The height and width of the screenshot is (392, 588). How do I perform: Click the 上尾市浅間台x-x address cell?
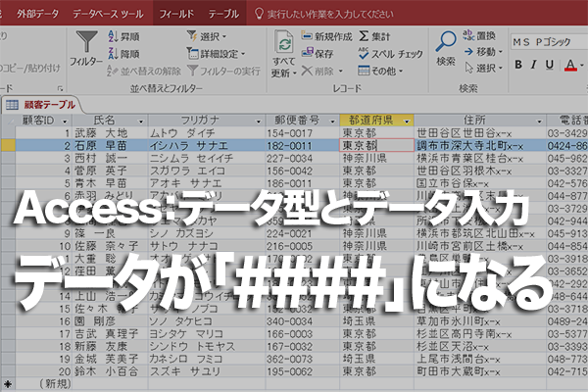(x=480, y=359)
